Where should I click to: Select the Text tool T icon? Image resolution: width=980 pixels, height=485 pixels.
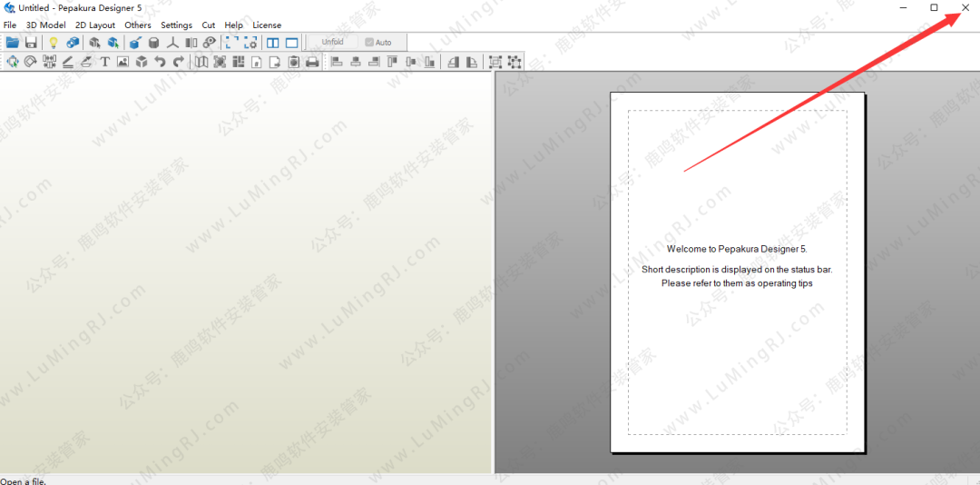[x=104, y=62]
